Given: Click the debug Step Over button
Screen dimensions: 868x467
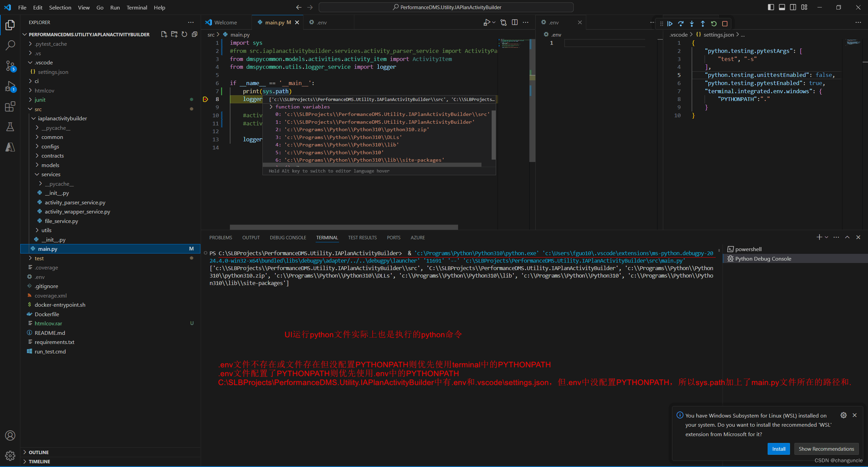Looking at the screenshot, I should click(x=680, y=24).
